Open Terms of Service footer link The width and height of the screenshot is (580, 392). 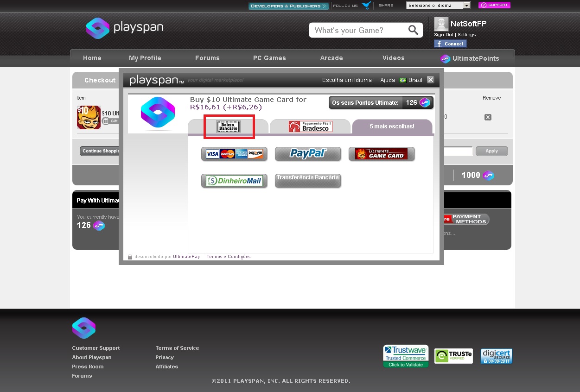click(177, 348)
